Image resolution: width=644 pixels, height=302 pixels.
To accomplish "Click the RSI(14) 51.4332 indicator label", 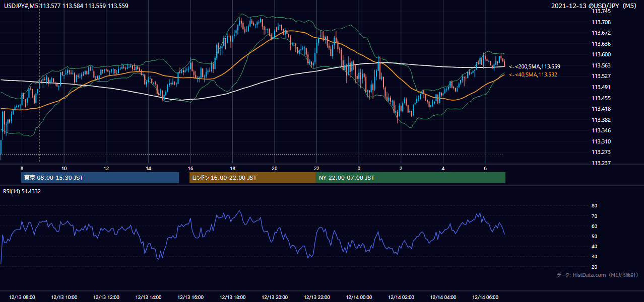I will pyautogui.click(x=22, y=191).
